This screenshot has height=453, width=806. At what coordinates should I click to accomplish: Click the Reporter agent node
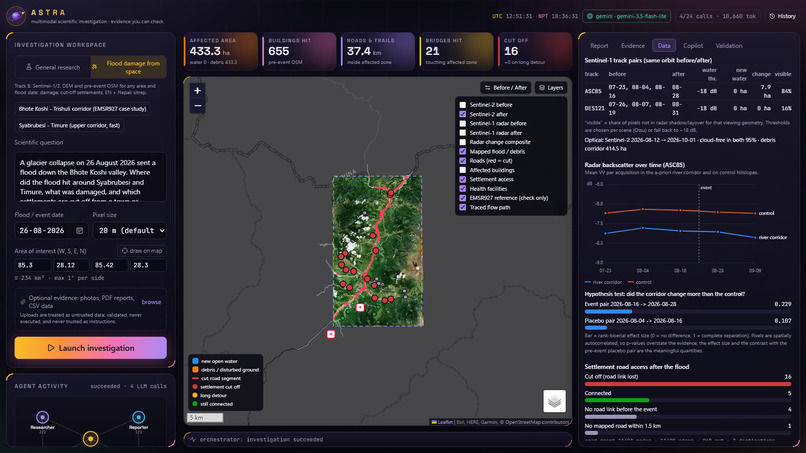click(138, 417)
